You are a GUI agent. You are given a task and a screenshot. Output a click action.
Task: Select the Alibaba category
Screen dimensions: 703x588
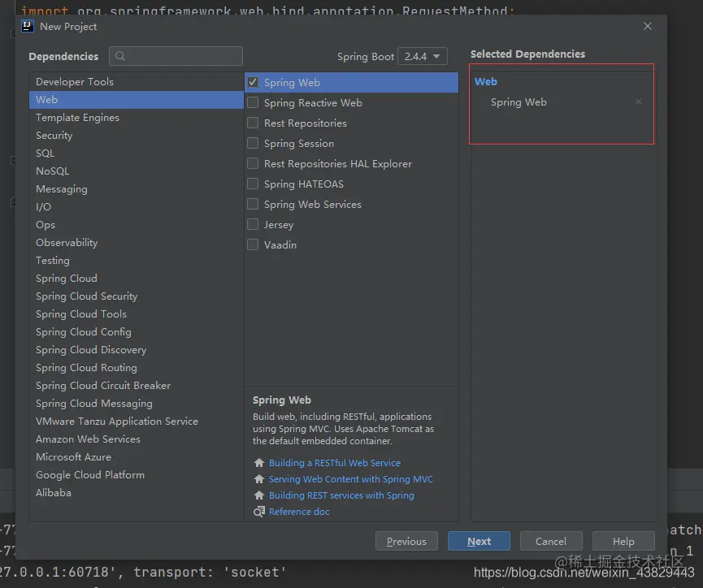(x=137, y=493)
